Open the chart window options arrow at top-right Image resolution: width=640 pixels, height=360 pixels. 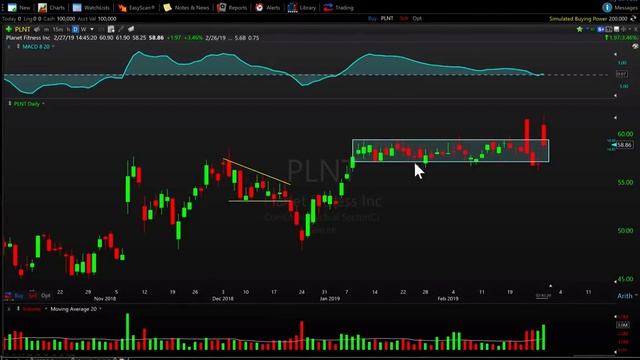[630, 29]
